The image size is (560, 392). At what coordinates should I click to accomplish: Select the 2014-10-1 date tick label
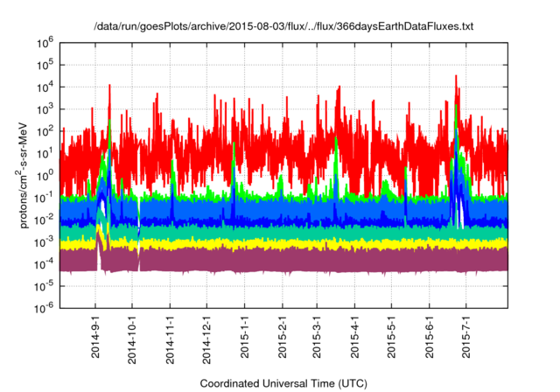point(132,339)
